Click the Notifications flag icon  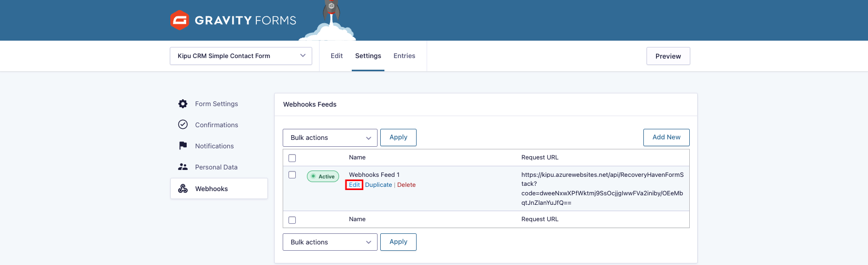point(183,146)
